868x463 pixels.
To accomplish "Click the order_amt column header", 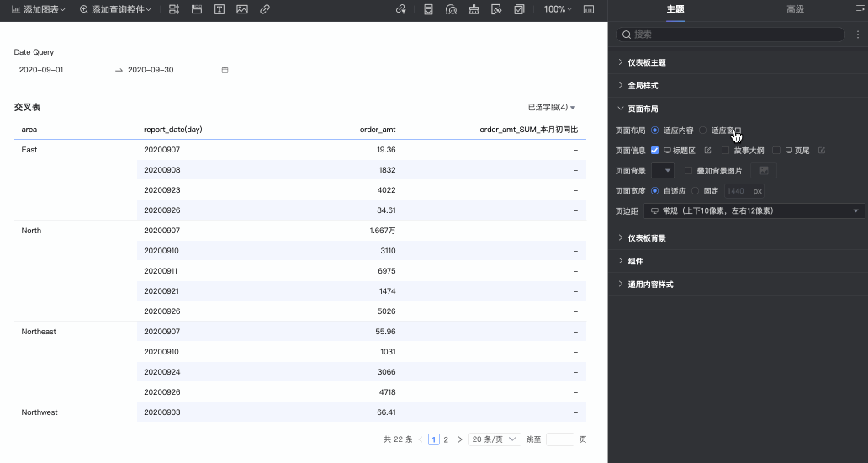I will (378, 130).
